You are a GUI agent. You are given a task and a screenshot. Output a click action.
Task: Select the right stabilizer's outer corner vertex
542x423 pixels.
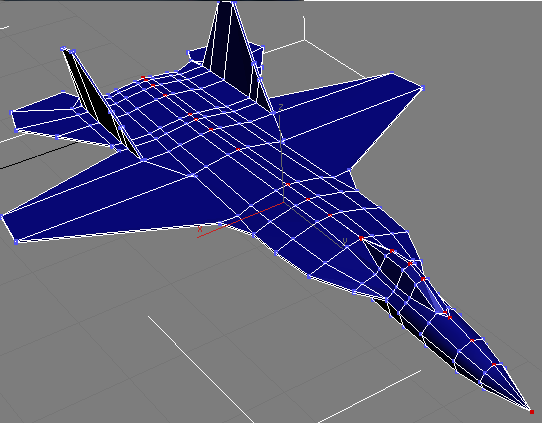tap(263, 47)
